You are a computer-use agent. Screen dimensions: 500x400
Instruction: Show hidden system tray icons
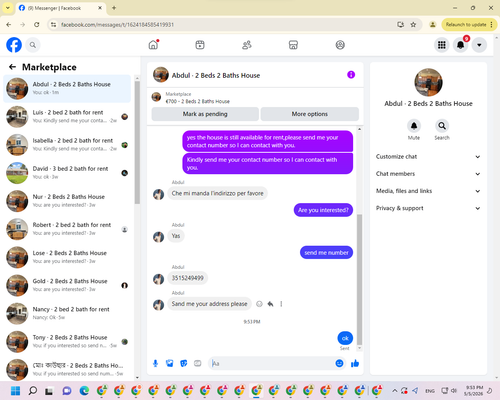click(394, 390)
